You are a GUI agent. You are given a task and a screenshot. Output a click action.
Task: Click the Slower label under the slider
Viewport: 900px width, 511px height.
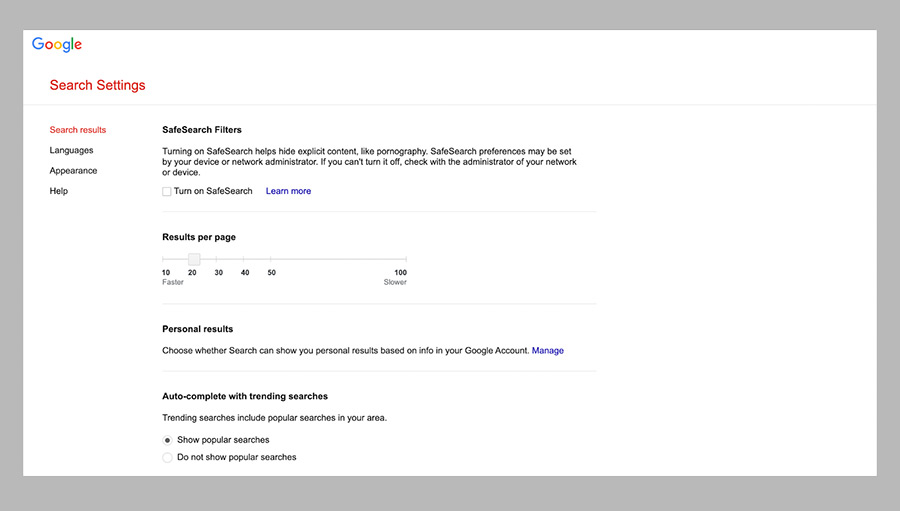coord(395,283)
